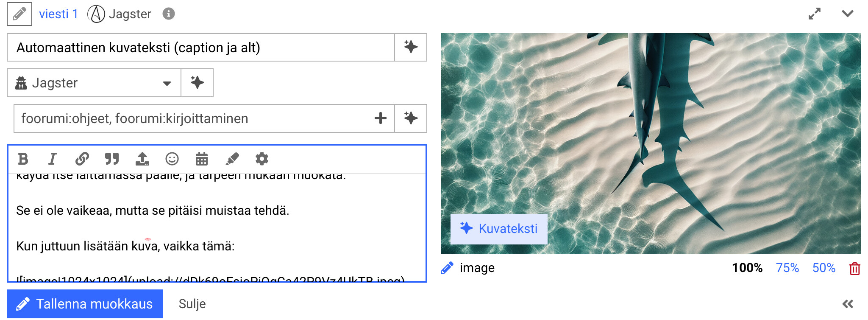
Task: Apply italic formatting in the toolbar
Action: click(52, 159)
